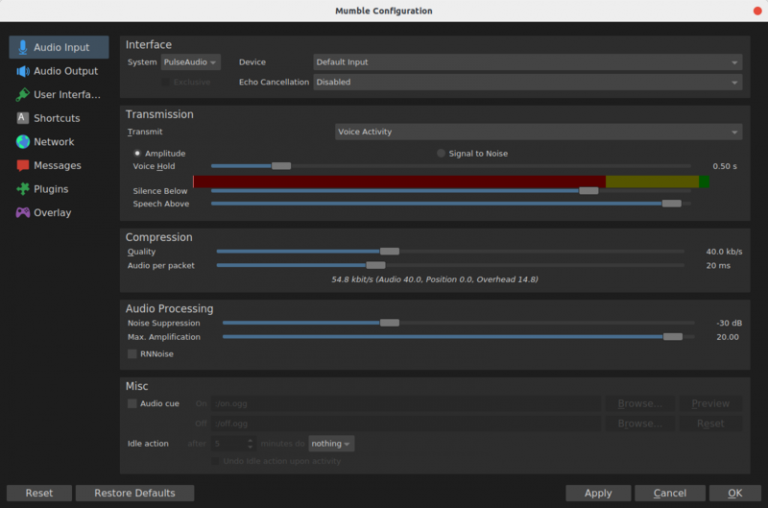Select the Signal to Noise radio button
The height and width of the screenshot is (508, 768).
pyautogui.click(x=441, y=153)
